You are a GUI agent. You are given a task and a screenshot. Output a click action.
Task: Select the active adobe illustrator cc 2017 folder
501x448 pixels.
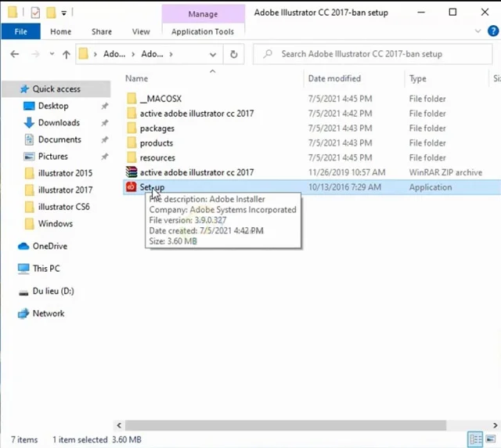click(x=196, y=114)
